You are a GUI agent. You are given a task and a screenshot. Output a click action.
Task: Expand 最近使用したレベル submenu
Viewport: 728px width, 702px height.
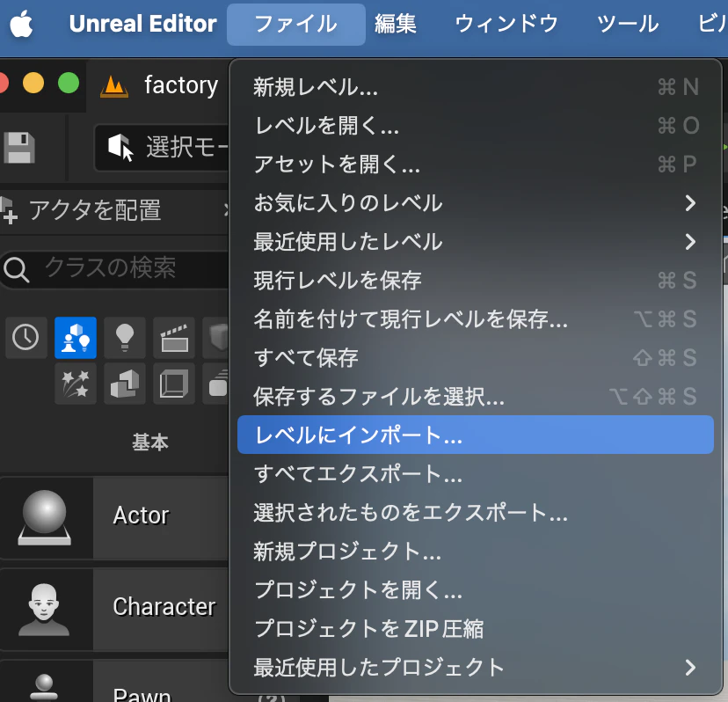(476, 242)
